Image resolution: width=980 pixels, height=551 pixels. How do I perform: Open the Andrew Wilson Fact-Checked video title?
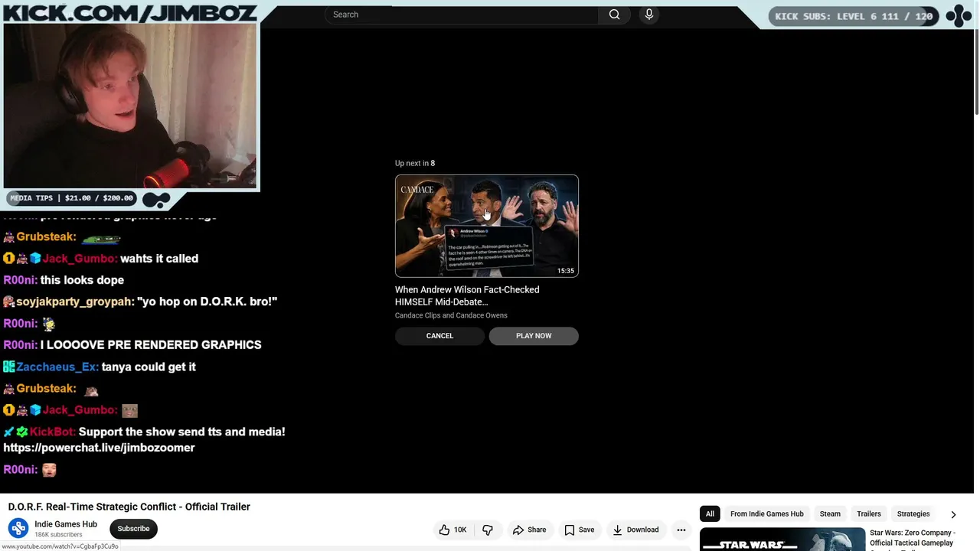[x=467, y=295]
